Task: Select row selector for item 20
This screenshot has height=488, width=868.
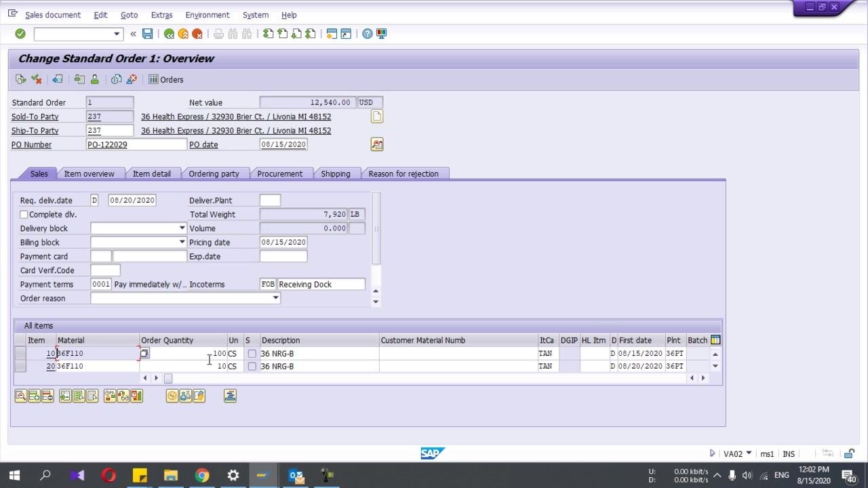Action: tap(20, 366)
